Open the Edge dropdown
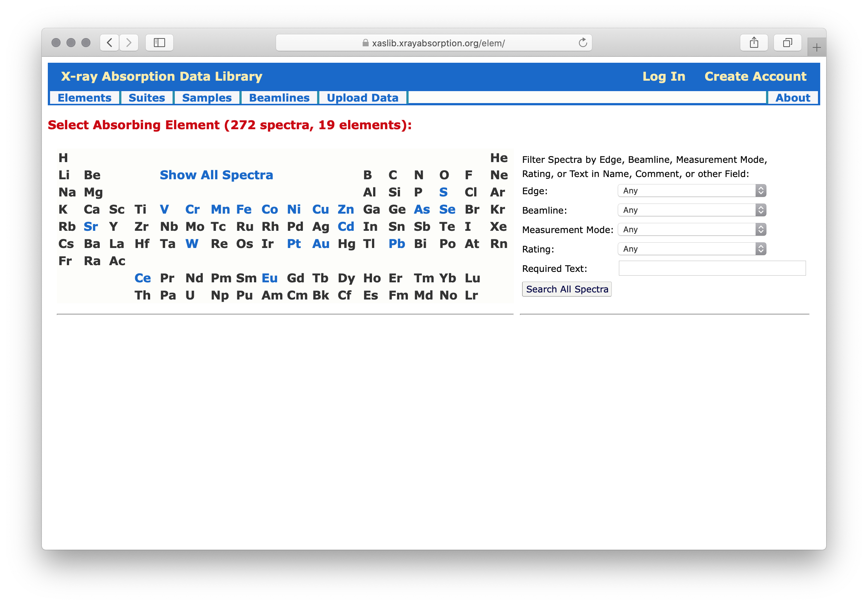The height and width of the screenshot is (605, 868). click(692, 190)
